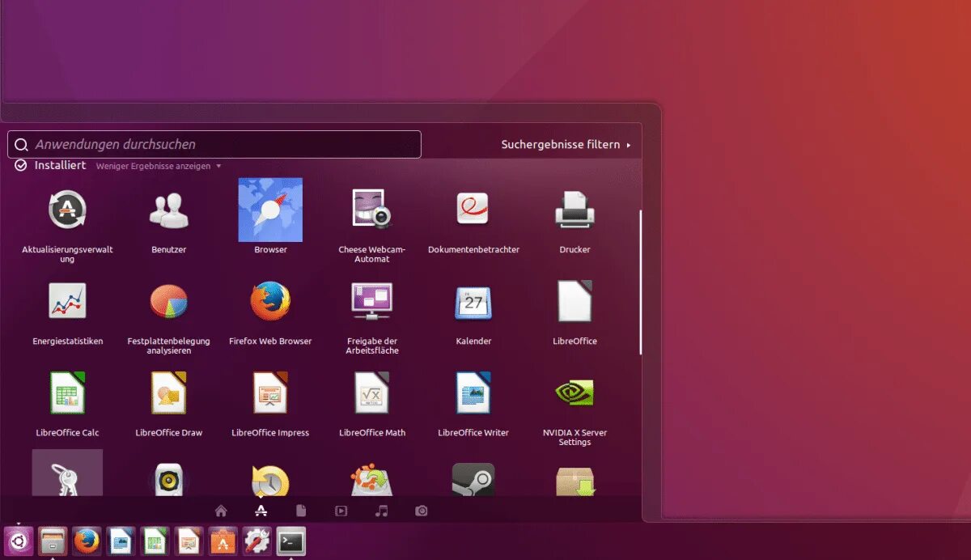
Task: Focus the Anwendungen durchsuchen search field
Action: click(214, 144)
